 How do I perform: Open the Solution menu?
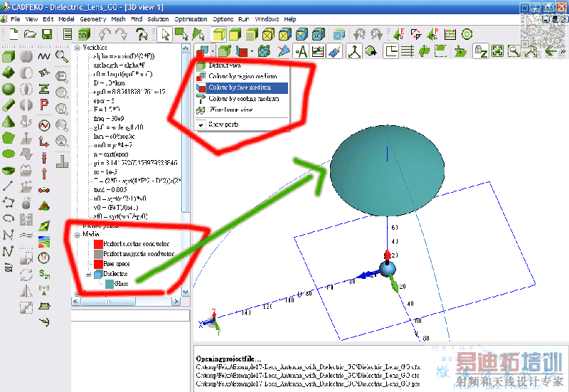point(158,19)
